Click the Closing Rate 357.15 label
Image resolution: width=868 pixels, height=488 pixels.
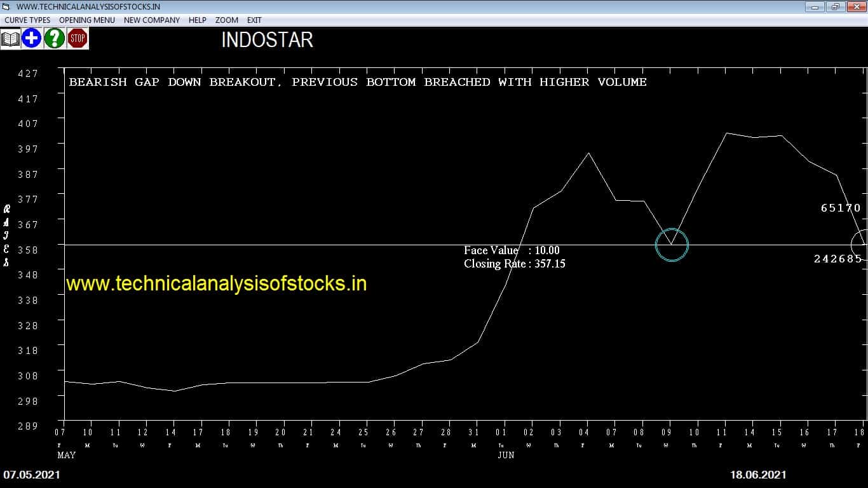click(514, 264)
